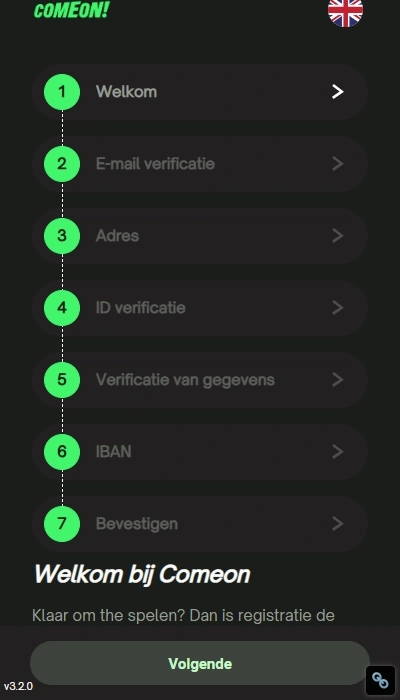Select step 2 green circle

(62, 164)
